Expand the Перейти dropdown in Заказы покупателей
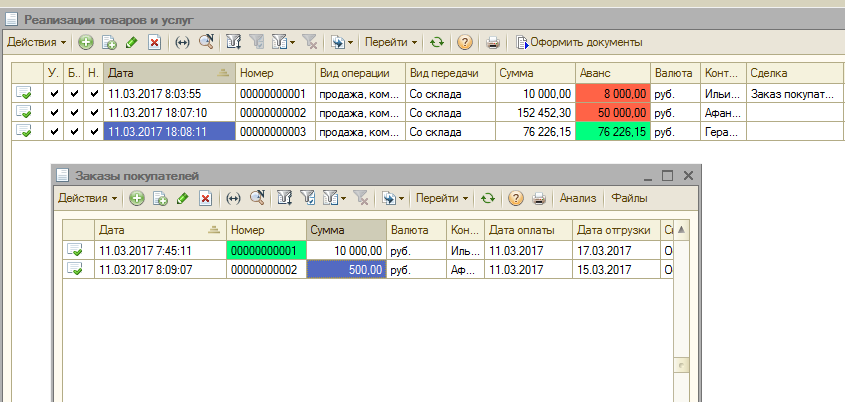Screen dimensions: 845x402 (442, 198)
